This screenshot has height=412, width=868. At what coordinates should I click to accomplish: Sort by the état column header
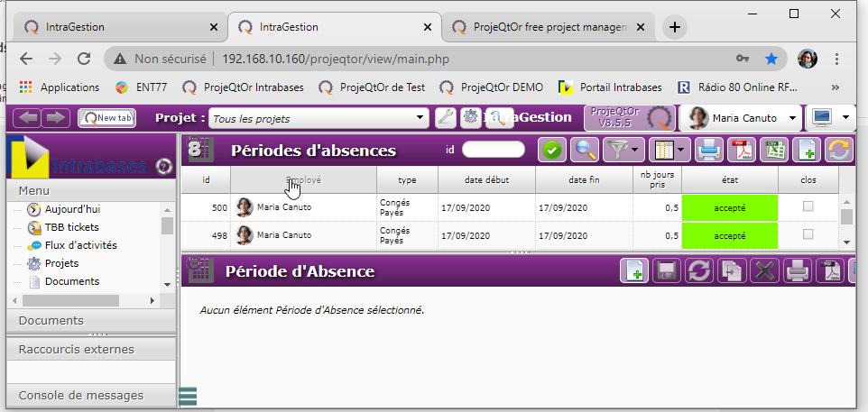(x=730, y=179)
